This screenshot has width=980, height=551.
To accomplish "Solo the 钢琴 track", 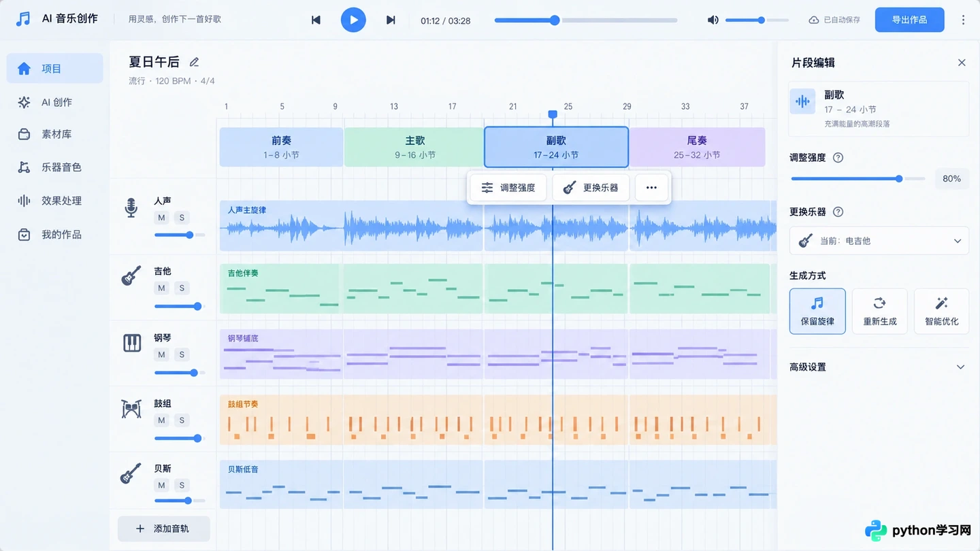I will [x=182, y=354].
